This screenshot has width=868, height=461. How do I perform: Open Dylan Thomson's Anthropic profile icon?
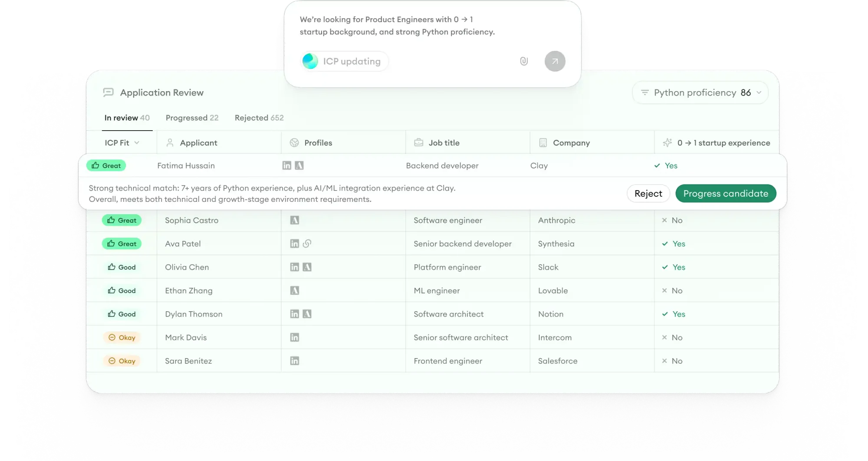307,314
